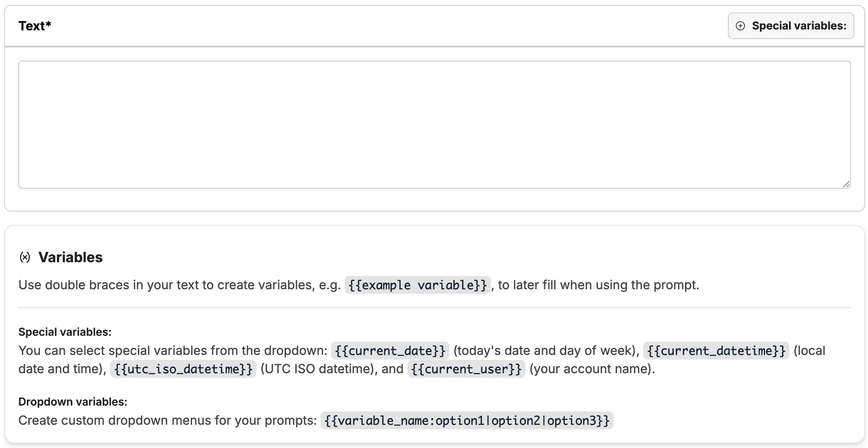Click the textarea resize handle corner
The width and height of the screenshot is (868, 448).
pyautogui.click(x=846, y=184)
